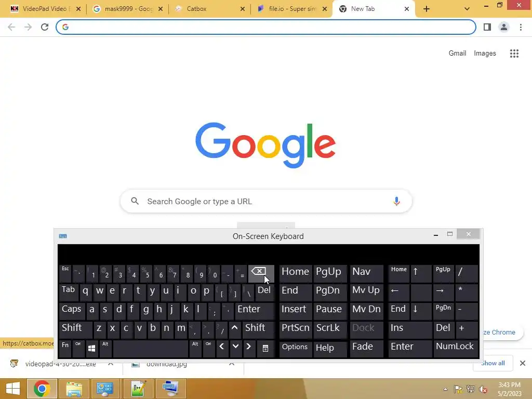Tap the down arrow key beside spacebar
Viewport: 532px width, 399px height.
pos(235,349)
